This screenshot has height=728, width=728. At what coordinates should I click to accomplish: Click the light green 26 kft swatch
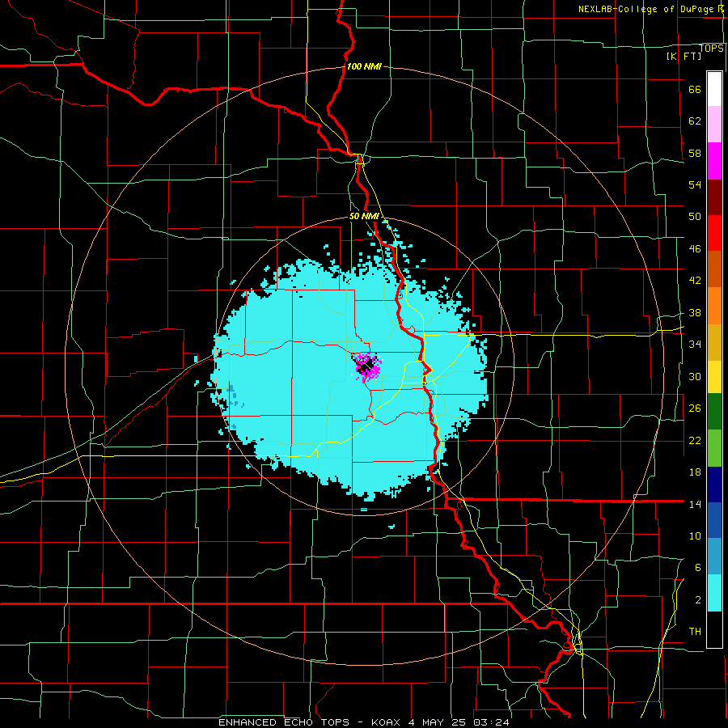[x=714, y=448]
